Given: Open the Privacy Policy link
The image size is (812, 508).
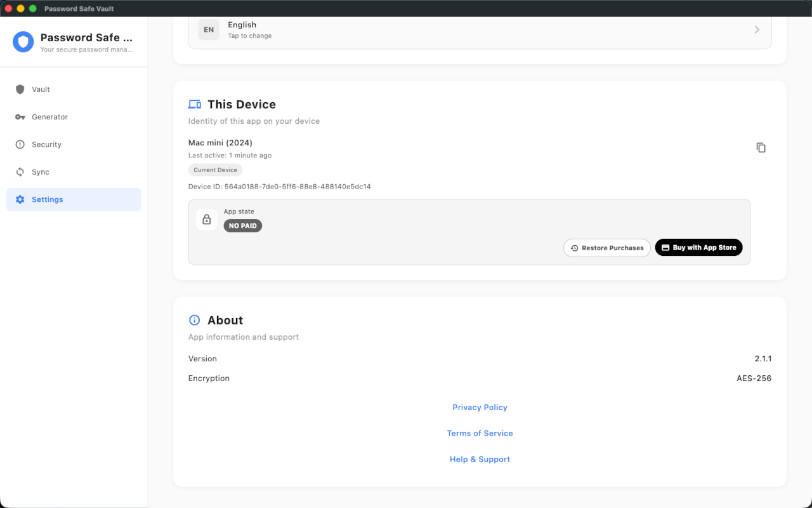Looking at the screenshot, I should (480, 408).
